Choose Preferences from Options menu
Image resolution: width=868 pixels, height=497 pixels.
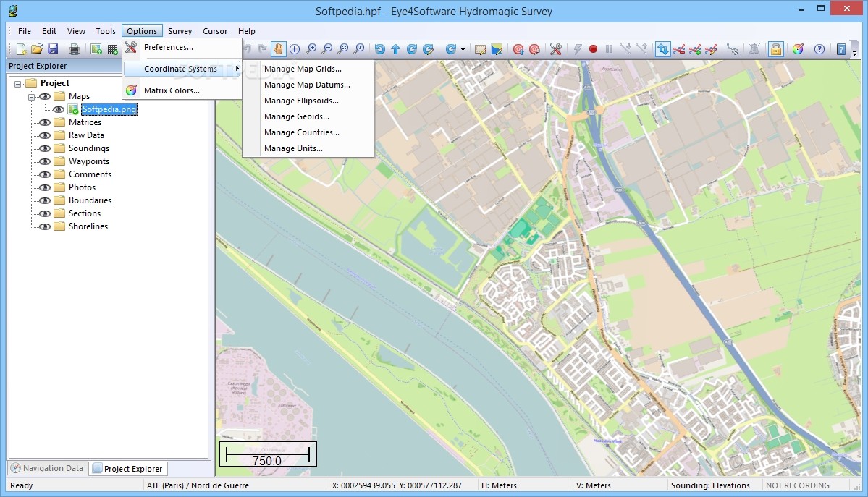pyautogui.click(x=182, y=47)
